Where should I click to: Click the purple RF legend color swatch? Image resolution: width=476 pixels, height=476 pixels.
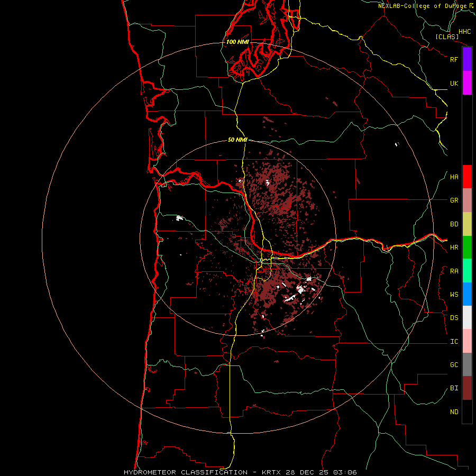467,59
